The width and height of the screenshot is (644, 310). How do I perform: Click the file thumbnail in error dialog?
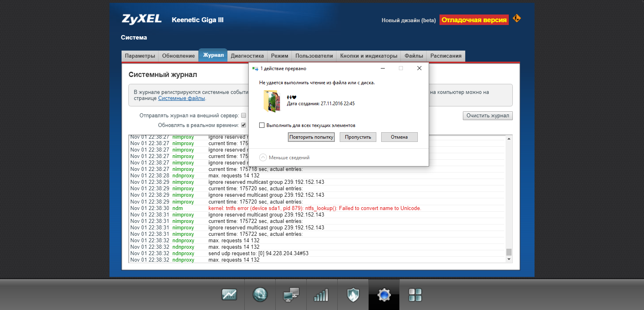coord(272,101)
